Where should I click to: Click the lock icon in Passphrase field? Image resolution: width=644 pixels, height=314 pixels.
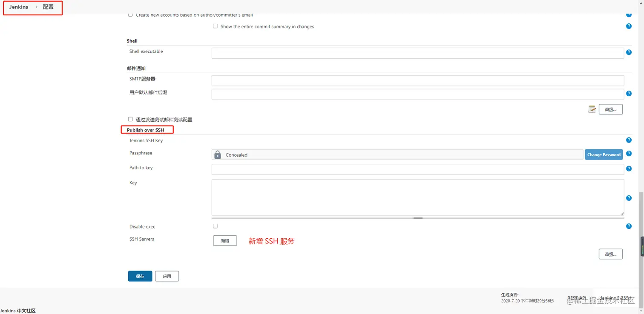[218, 155]
